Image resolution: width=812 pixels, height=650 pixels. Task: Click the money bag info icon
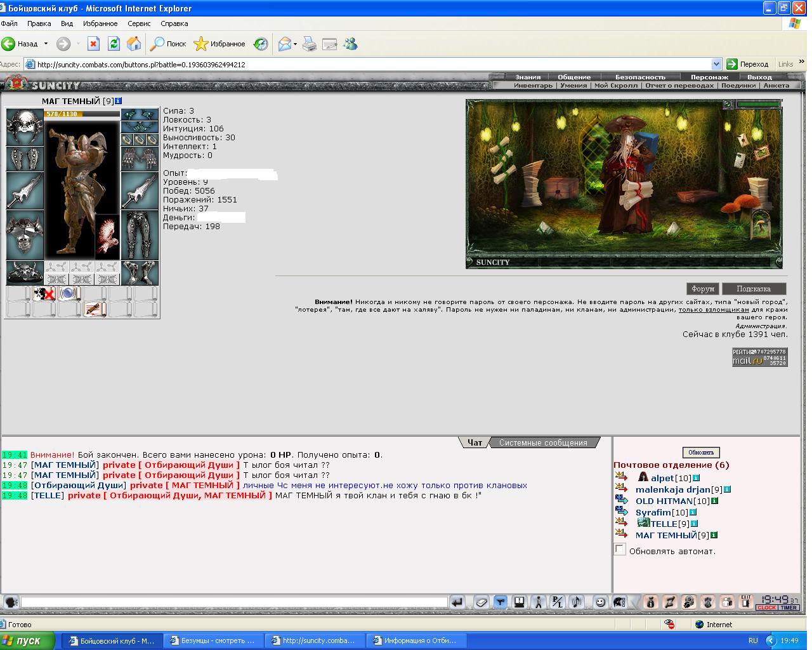(x=650, y=602)
